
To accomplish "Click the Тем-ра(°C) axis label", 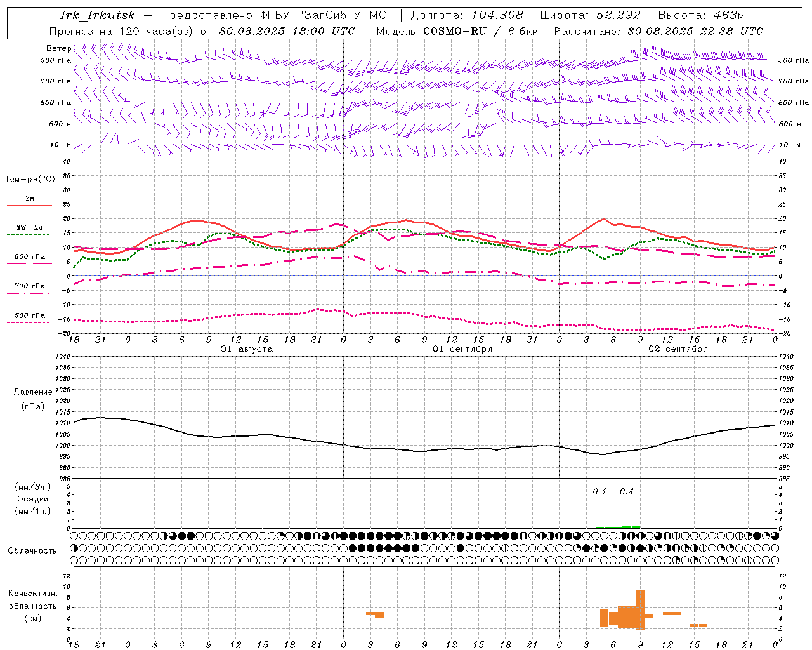I will point(30,180).
